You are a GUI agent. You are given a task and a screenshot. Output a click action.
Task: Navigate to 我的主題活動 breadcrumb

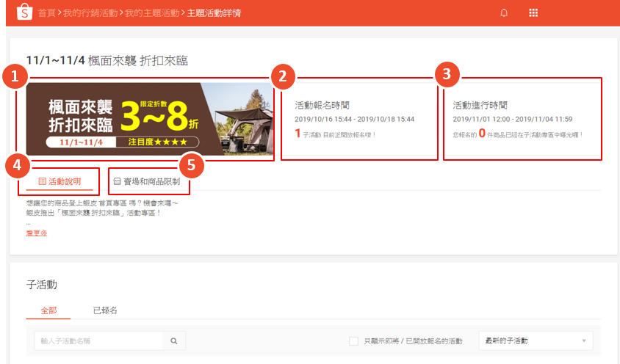152,13
